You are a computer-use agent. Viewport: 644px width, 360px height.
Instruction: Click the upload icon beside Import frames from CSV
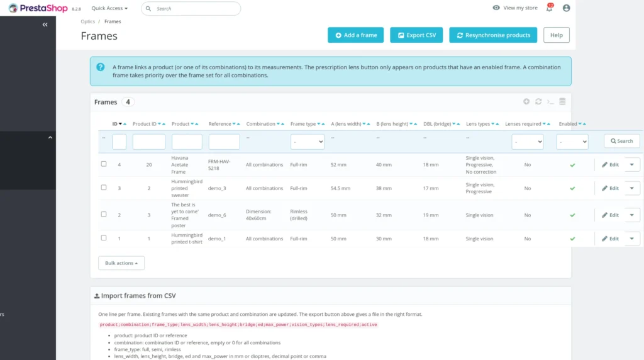point(97,296)
